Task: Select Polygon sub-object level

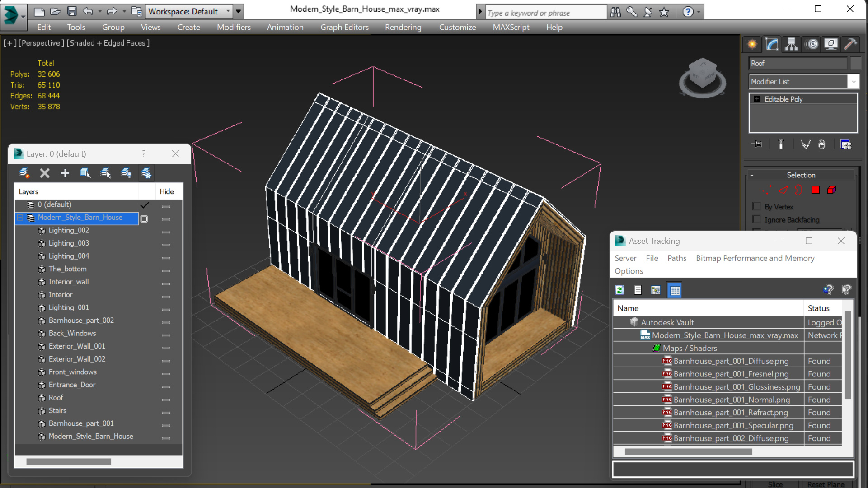Action: 815,190
